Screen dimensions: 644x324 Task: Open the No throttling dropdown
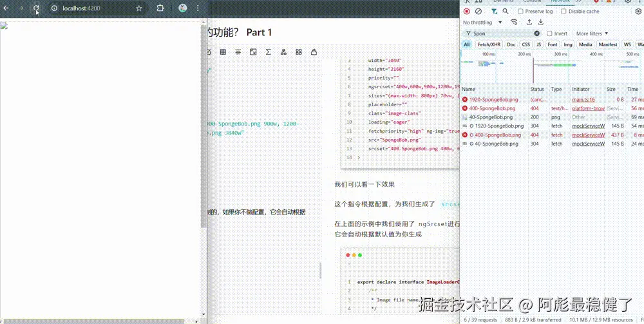[482, 22]
